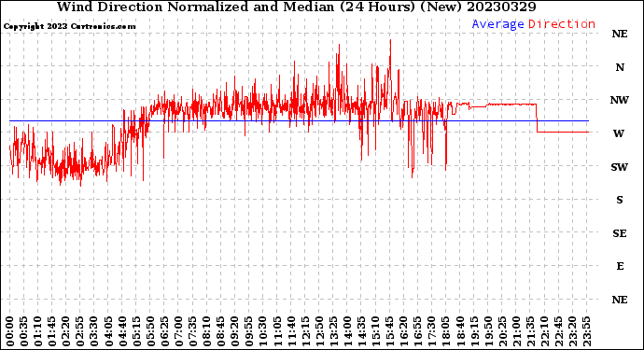Click the 13:25 time axis label
Image resolution: width=644 pixels, height=350 pixels.
click(x=333, y=331)
